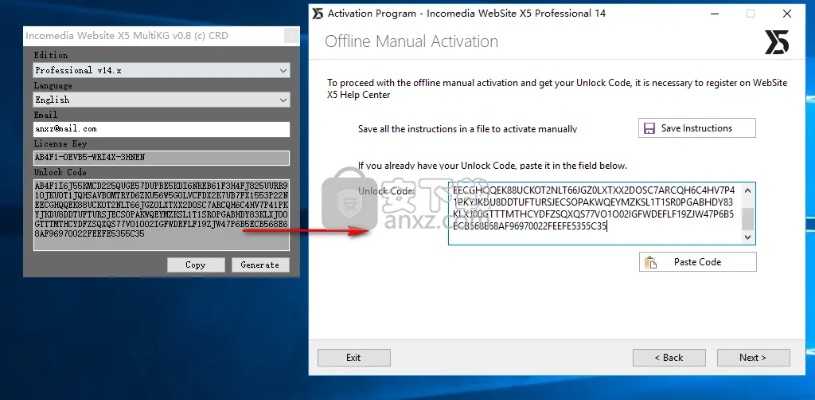Click the Next > button
Screen dimensions: 815x400
pos(753,357)
